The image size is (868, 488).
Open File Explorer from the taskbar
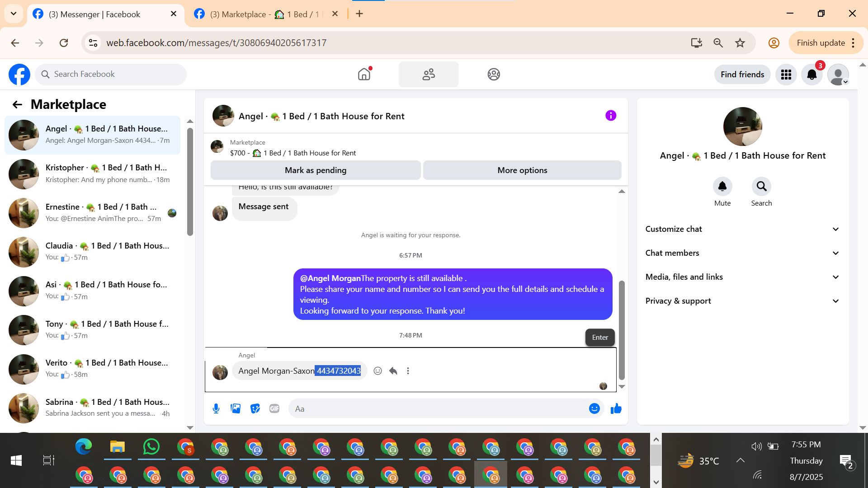(x=118, y=447)
